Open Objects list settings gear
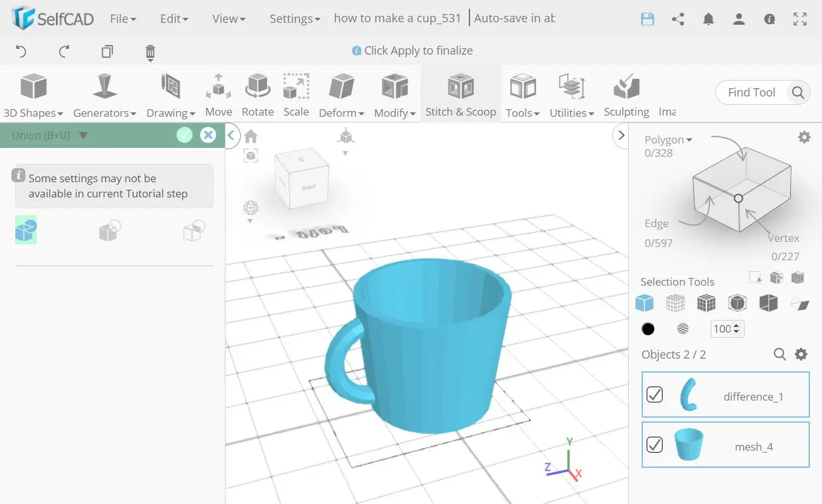 point(801,354)
